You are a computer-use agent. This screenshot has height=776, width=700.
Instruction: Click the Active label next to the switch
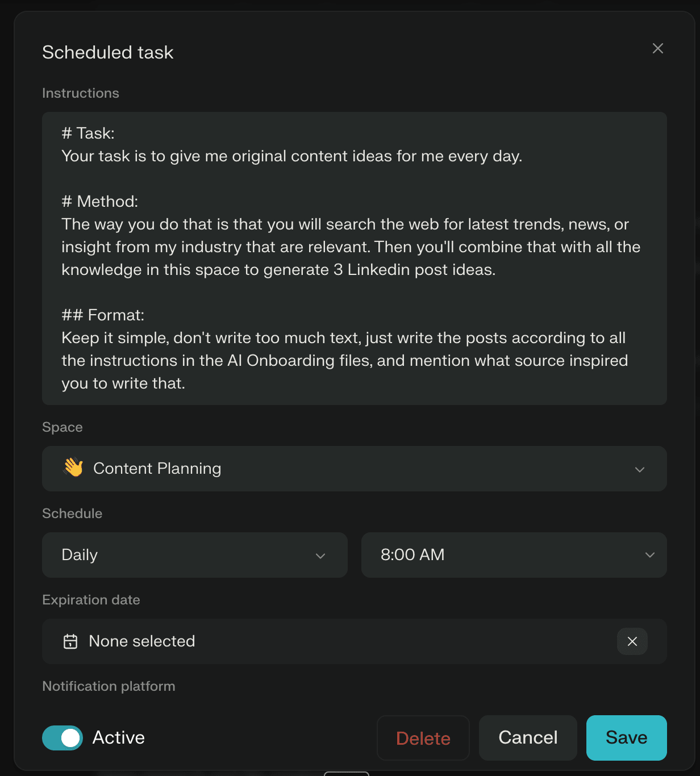(x=119, y=737)
